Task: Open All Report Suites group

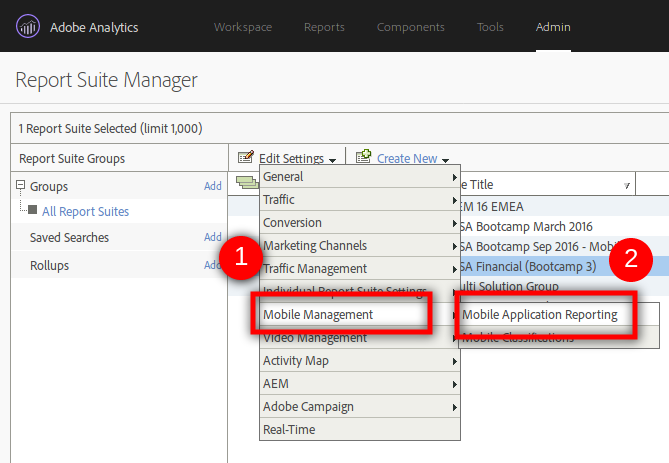Action: [x=85, y=212]
